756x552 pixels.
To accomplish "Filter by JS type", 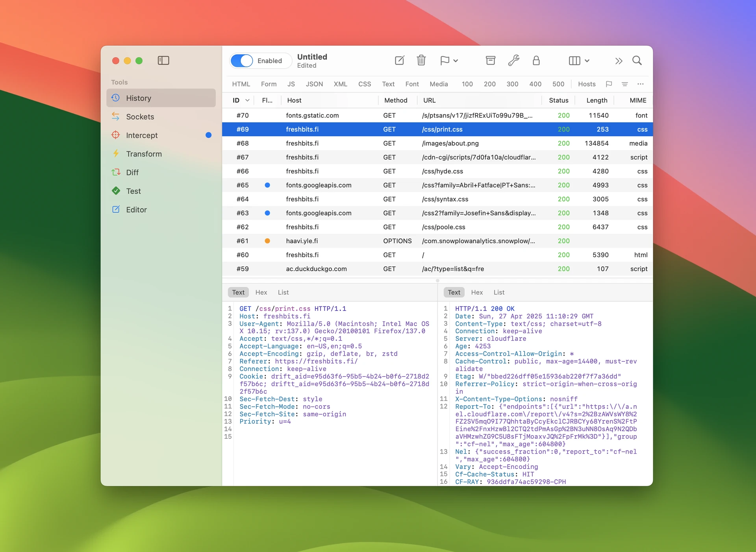I will (291, 84).
